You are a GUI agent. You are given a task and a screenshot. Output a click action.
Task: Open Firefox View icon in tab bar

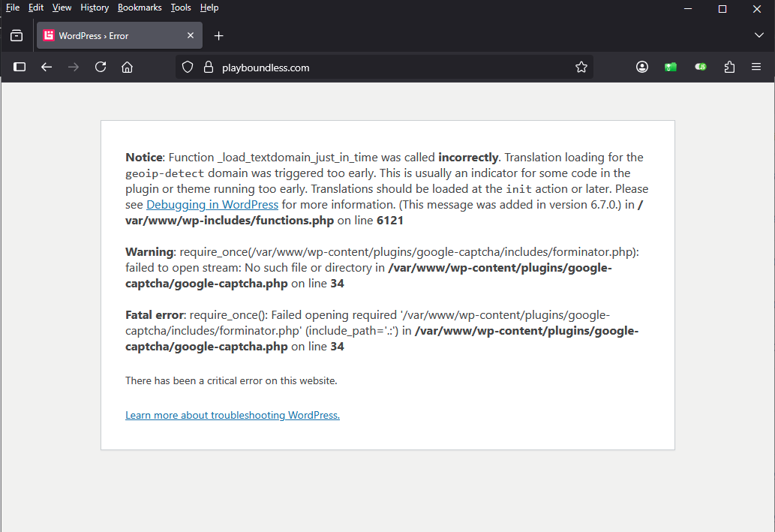click(17, 35)
